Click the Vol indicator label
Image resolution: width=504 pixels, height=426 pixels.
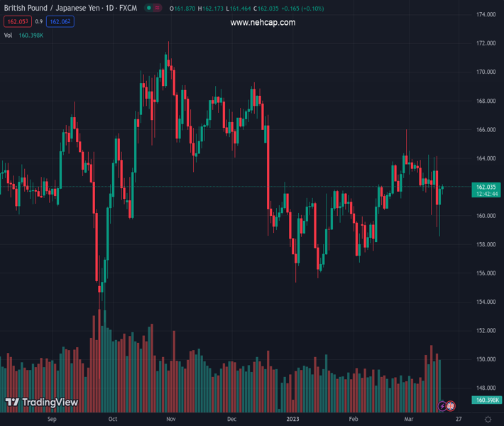(9, 35)
